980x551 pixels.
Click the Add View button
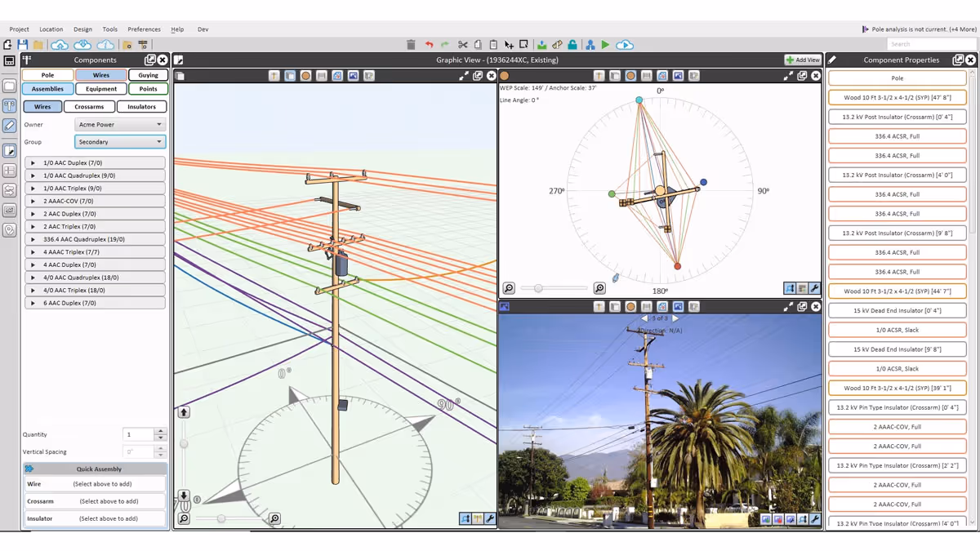(802, 60)
